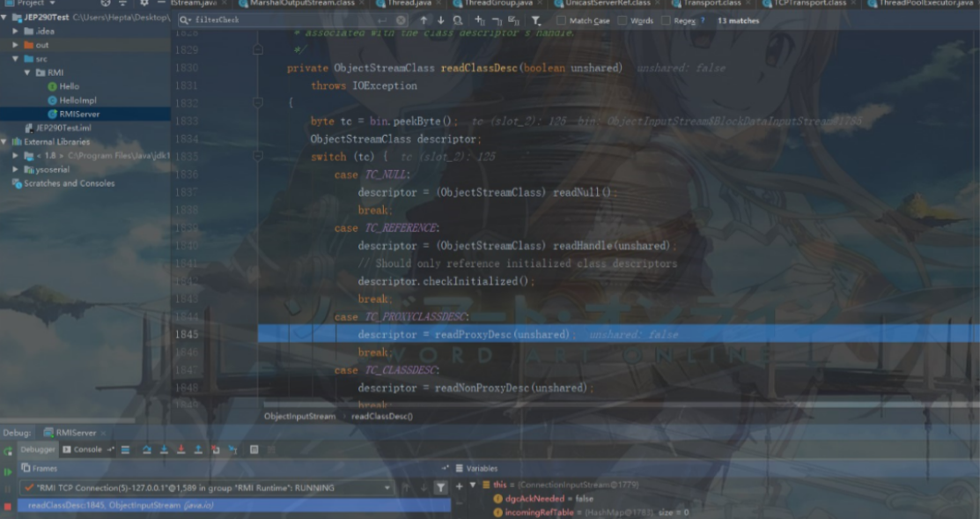Expand out folder

click(x=16, y=45)
